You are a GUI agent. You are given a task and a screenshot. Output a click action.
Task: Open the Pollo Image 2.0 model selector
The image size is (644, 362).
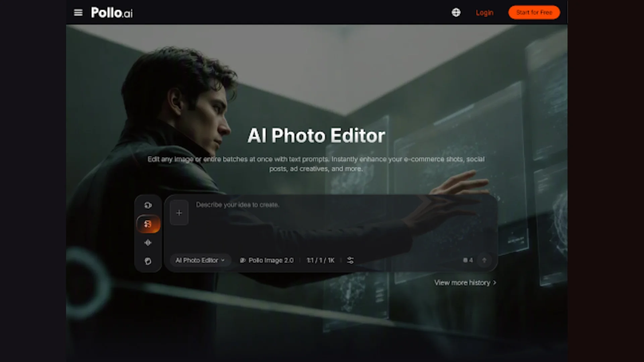pos(267,260)
